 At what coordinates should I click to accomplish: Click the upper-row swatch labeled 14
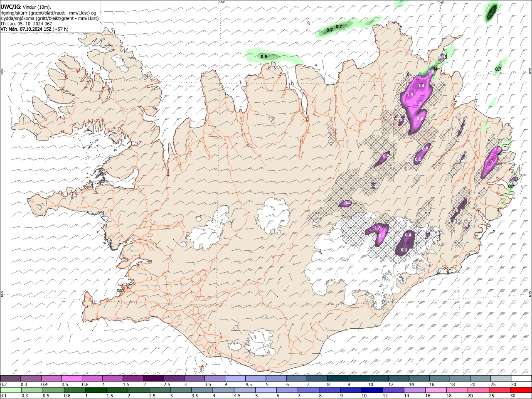(419, 379)
